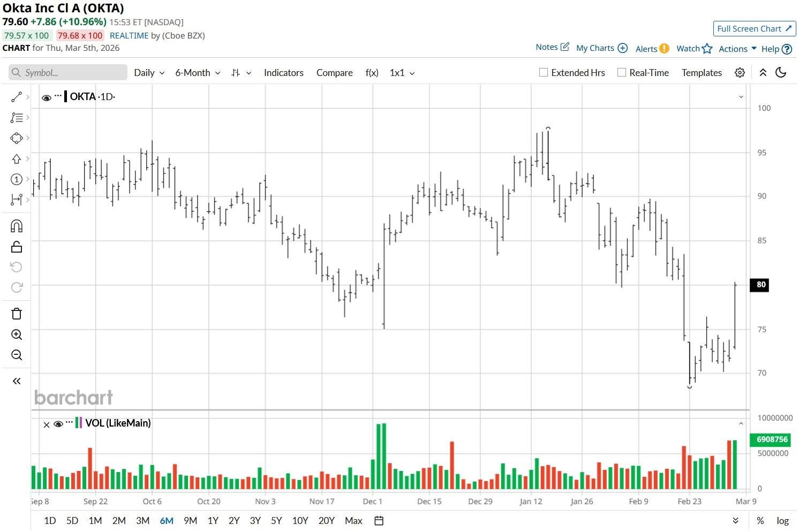Open the My Charts link
The image size is (799, 532).
coord(595,48)
